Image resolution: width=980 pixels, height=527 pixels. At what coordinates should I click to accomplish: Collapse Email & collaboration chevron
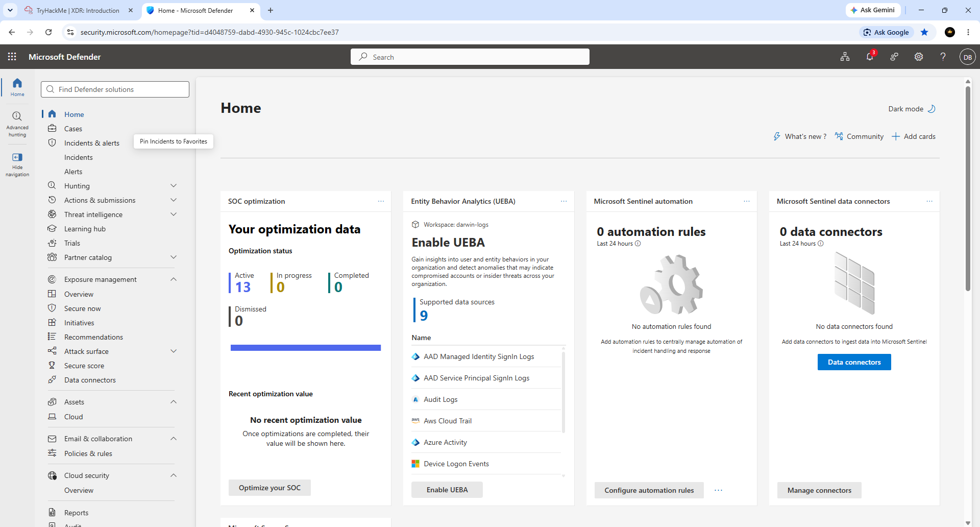tap(174, 439)
